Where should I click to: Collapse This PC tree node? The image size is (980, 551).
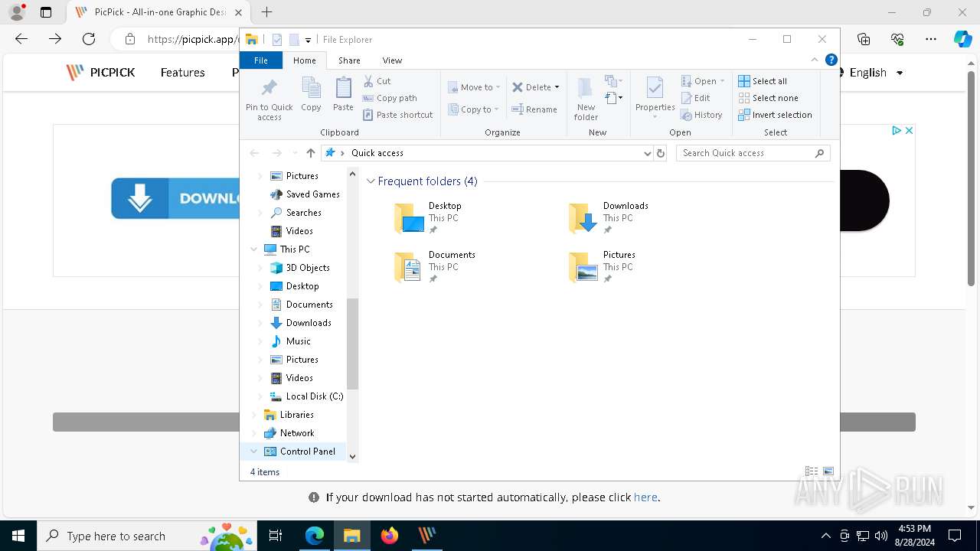click(253, 249)
